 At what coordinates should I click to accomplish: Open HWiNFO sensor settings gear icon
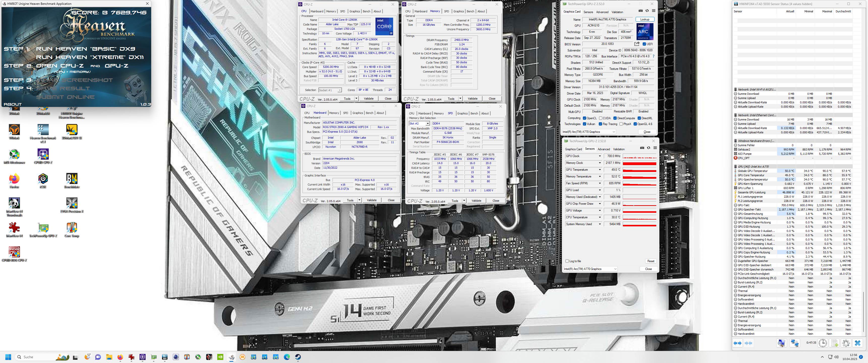(846, 343)
